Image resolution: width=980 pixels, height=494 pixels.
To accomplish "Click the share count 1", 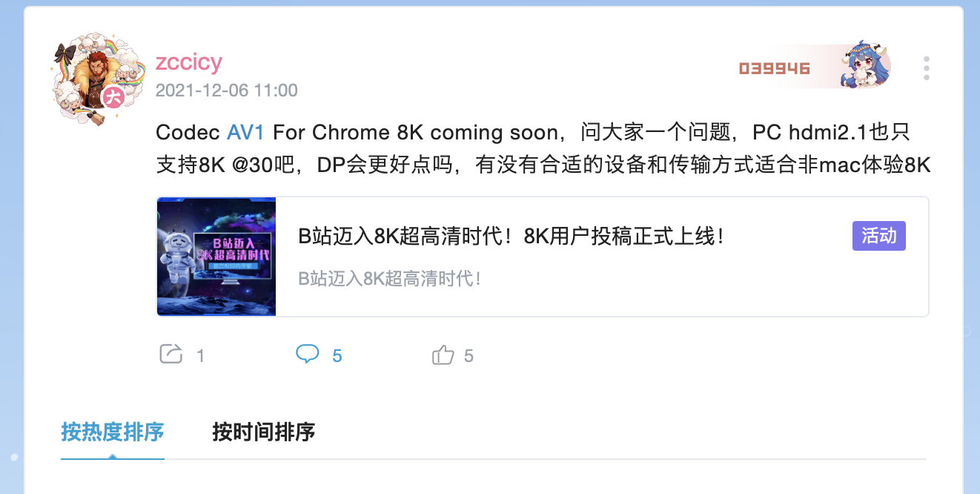I will (x=201, y=356).
